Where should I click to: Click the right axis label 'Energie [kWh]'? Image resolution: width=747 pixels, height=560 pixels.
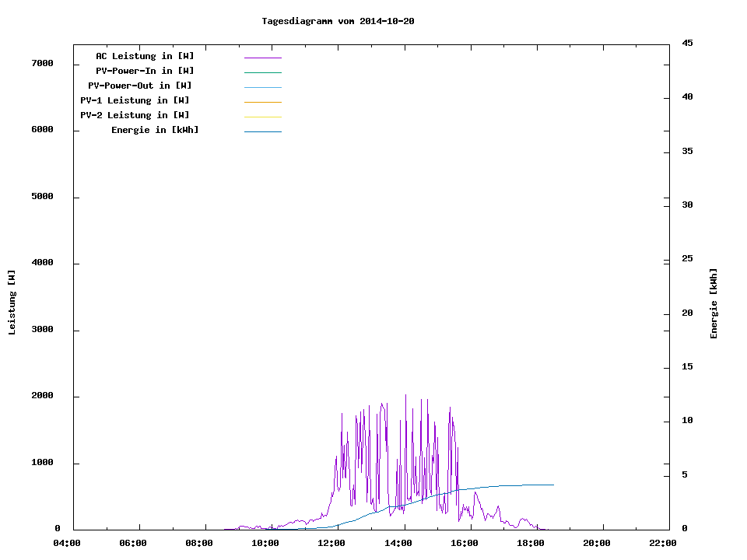[x=714, y=303]
